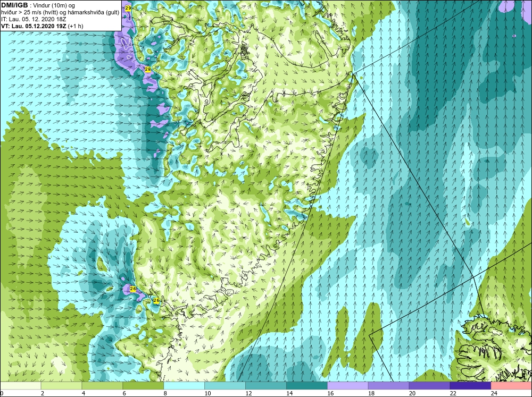Click the legend value 18
The height and width of the screenshot is (397, 532).
pos(371,393)
